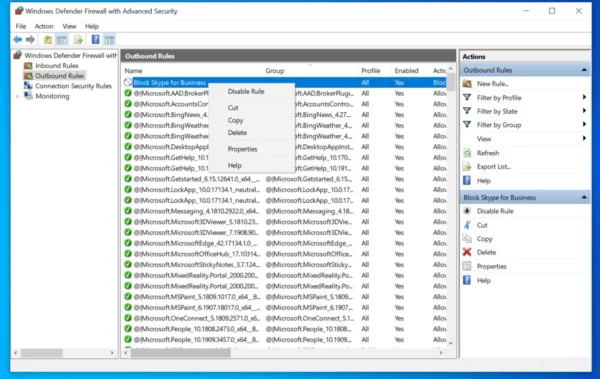
Task: Sort by the Group column header
Action: point(275,71)
